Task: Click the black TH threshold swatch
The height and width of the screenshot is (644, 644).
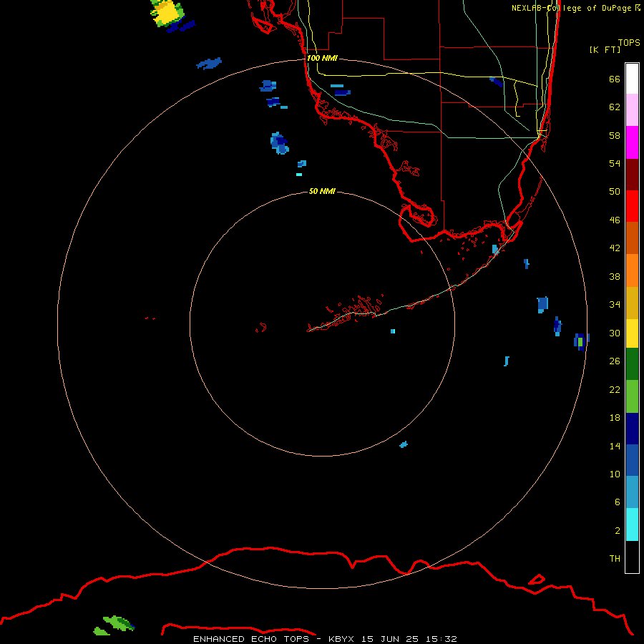Action: tap(632, 557)
